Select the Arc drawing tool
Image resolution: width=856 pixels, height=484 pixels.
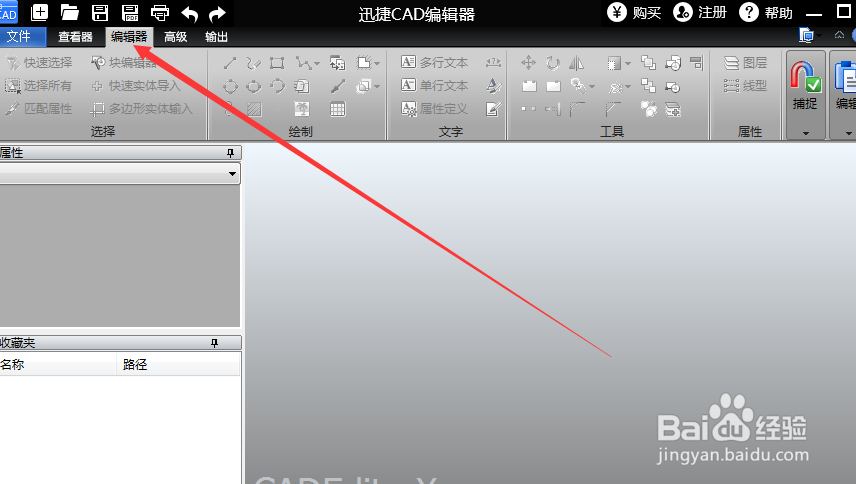pyautogui.click(x=277, y=86)
